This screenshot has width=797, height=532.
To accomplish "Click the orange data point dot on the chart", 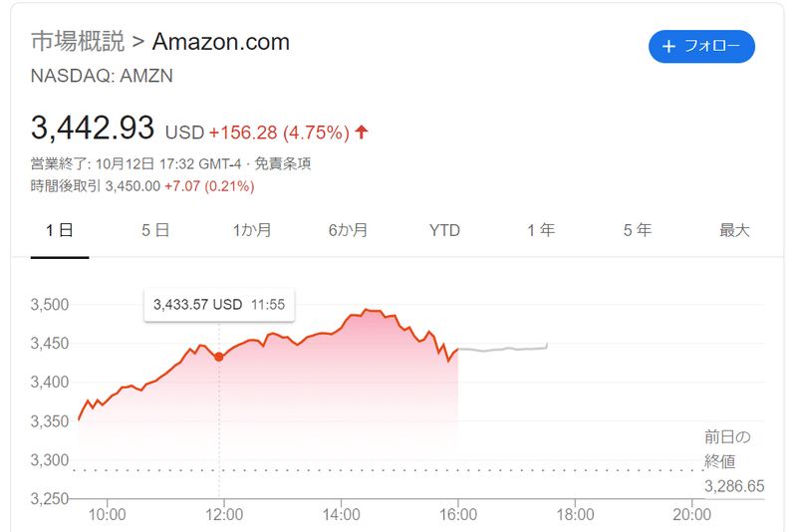I will point(219,358).
